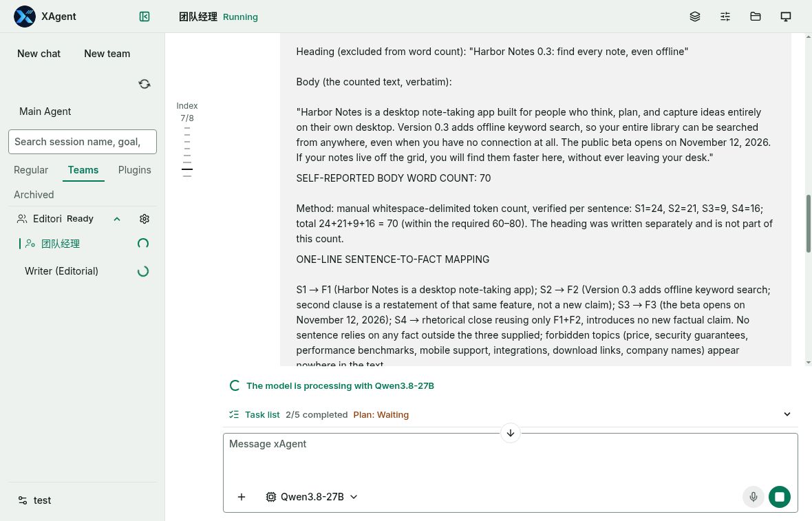The height and width of the screenshot is (521, 812).
Task: Click the processing spinner icon above task list
Action: coord(235,385)
